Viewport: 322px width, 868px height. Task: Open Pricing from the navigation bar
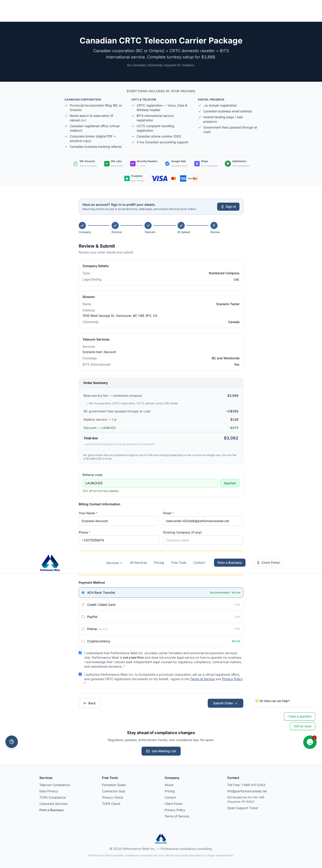point(159,563)
